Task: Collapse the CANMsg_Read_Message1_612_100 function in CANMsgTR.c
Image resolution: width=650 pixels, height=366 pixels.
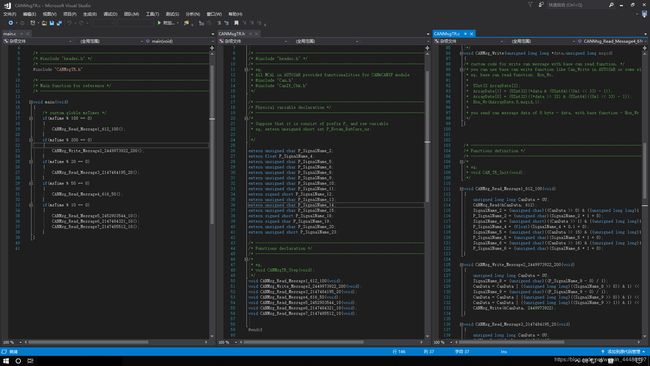Action: (461, 189)
